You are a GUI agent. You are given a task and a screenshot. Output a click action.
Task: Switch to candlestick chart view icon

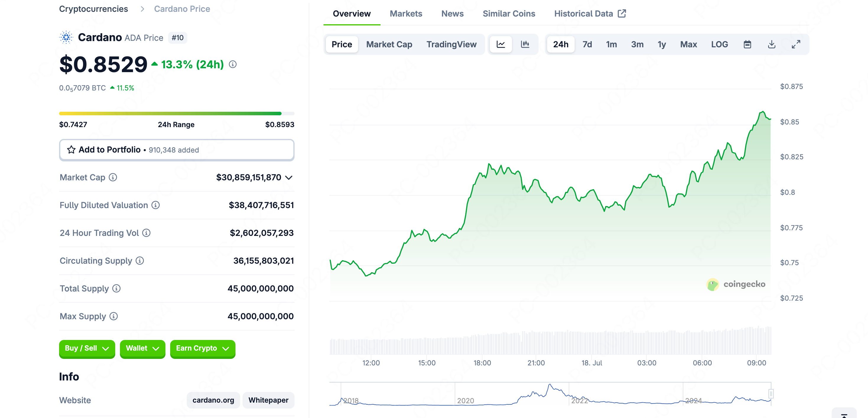525,45
